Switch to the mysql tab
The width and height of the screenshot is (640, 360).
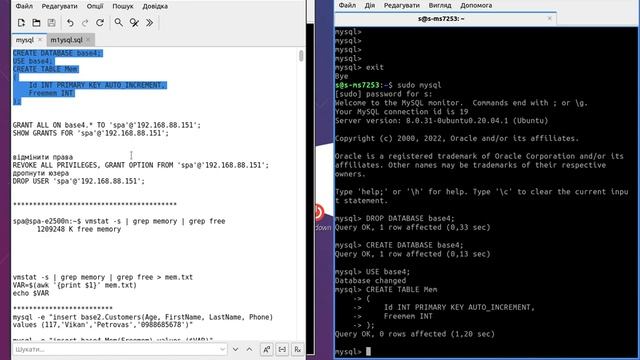24,40
